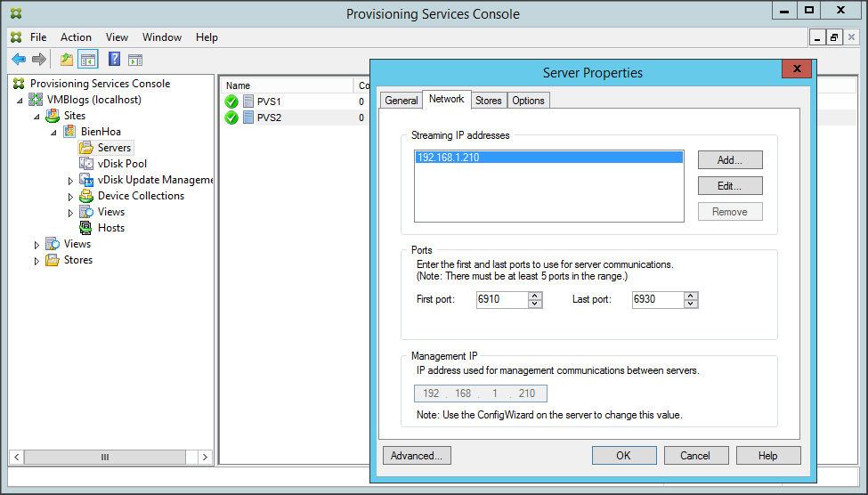
Task: Select the Servers folder in tree
Action: pyautogui.click(x=114, y=148)
